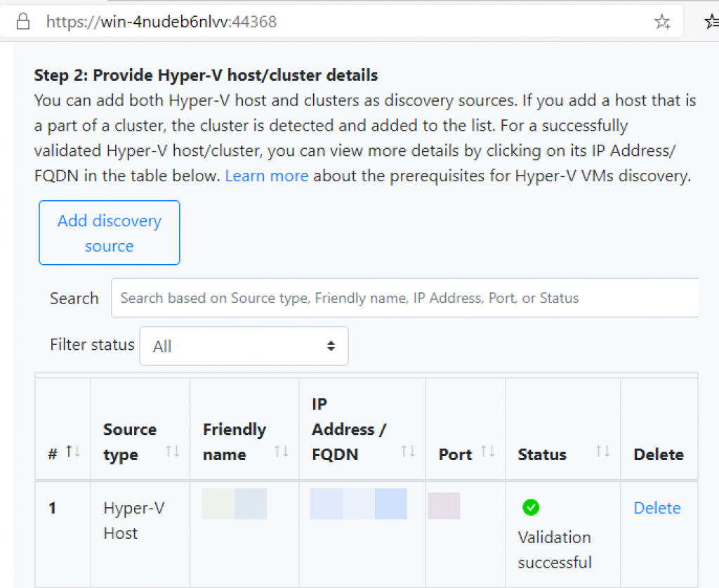Screen dimensions: 719x588
Task: Open the Filter status dropdown
Action: pyautogui.click(x=244, y=346)
